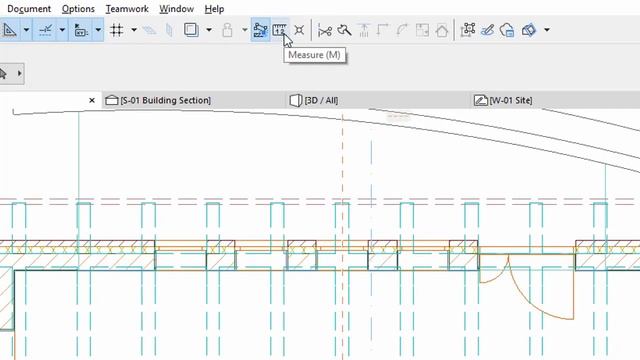Click the grayed house outline icon
This screenshot has width=640, height=360.
click(x=442, y=30)
